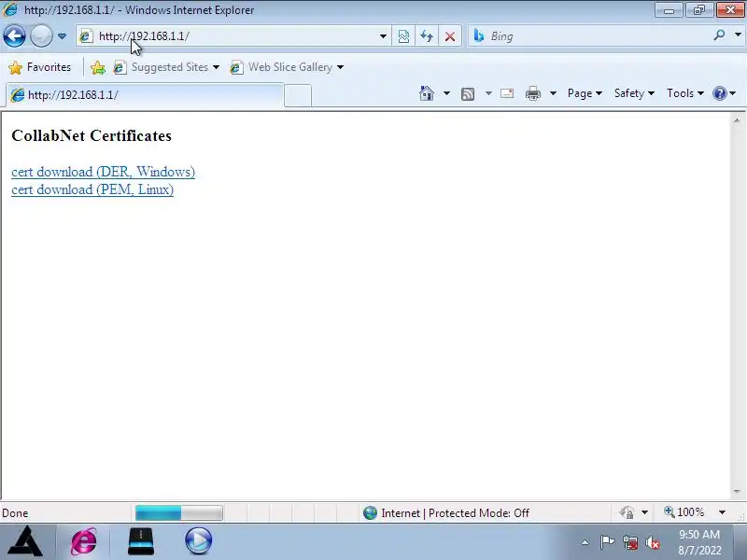Click the privacy lock status icon
The height and width of the screenshot is (560, 747).
coord(627,512)
